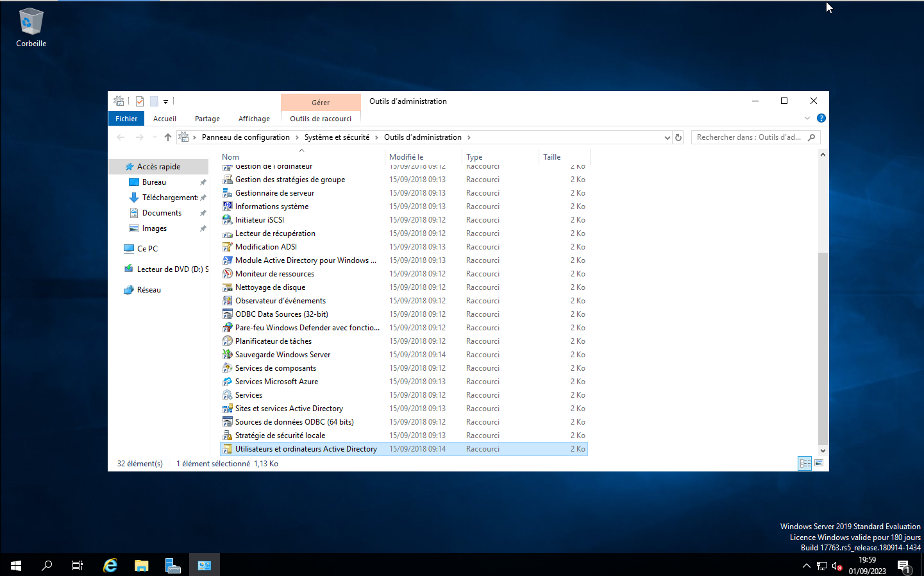Open the Windows Start menu

coord(16,565)
